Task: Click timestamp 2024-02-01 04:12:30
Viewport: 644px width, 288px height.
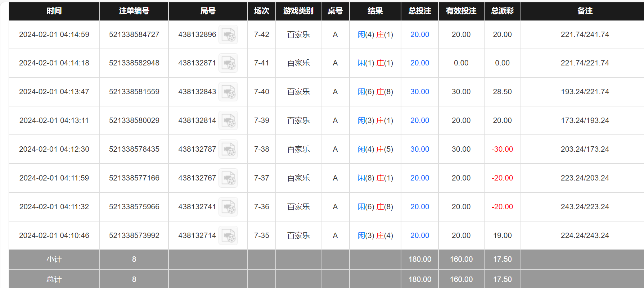Action: [x=54, y=149]
